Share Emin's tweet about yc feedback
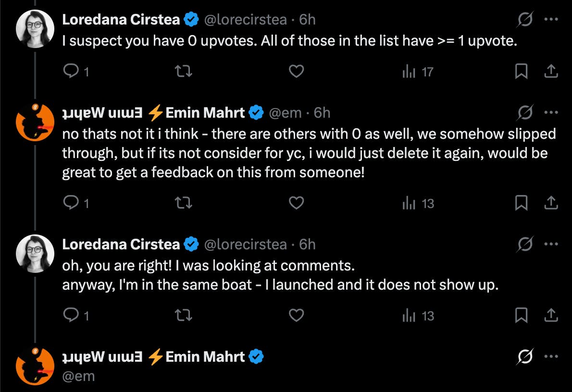 pos(550,203)
